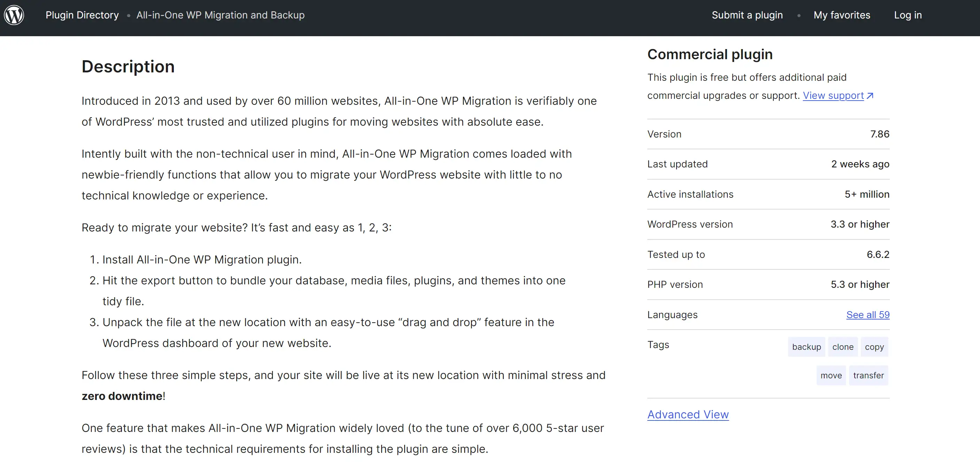The width and height of the screenshot is (980, 465).
Task: Click the bold 'zero downtime' text
Action: coord(122,396)
